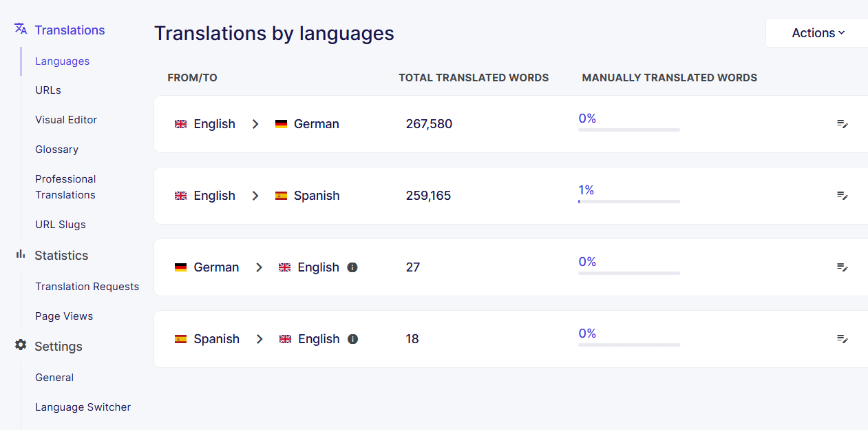Click the German flag in German to English row

(x=180, y=267)
